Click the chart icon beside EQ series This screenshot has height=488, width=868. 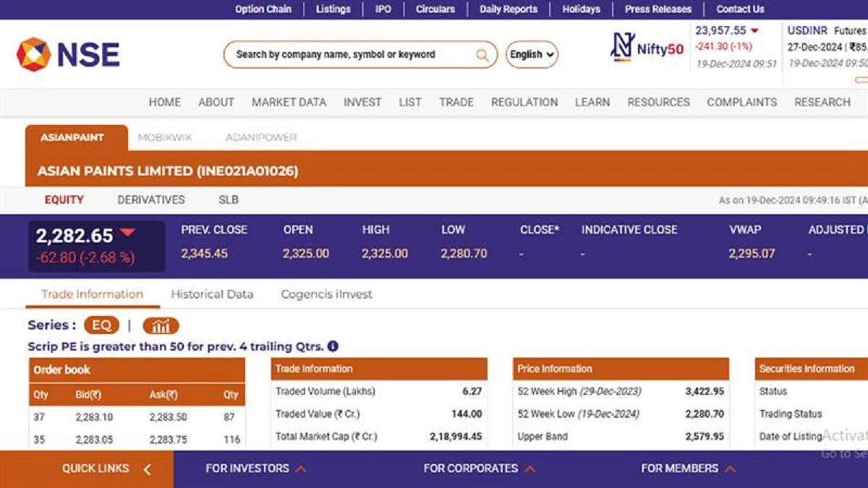[x=160, y=325]
